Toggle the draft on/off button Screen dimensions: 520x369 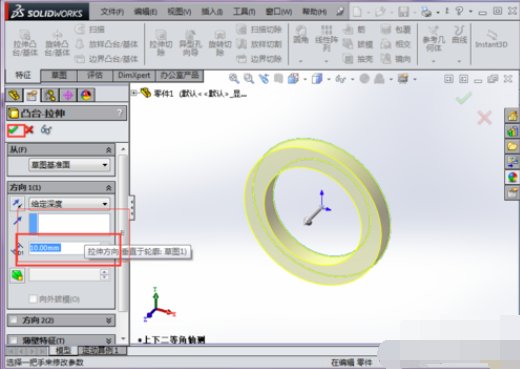point(17,275)
